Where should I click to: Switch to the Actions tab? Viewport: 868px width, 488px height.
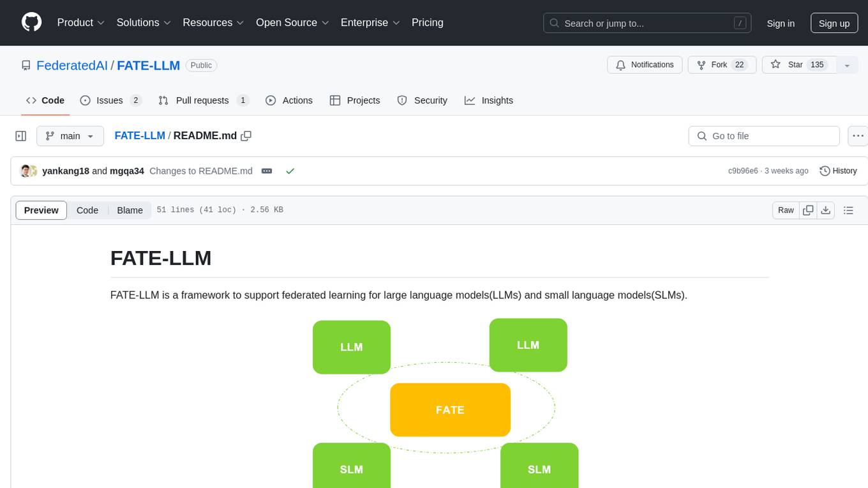(x=289, y=100)
